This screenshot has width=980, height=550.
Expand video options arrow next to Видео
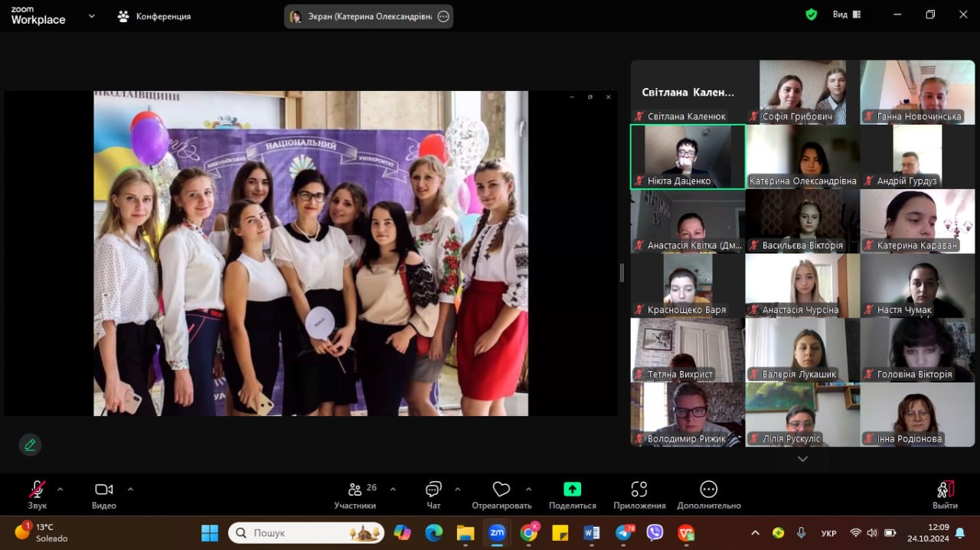click(x=130, y=489)
